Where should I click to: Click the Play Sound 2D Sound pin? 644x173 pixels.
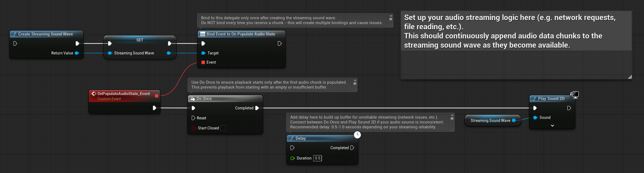(x=535, y=117)
